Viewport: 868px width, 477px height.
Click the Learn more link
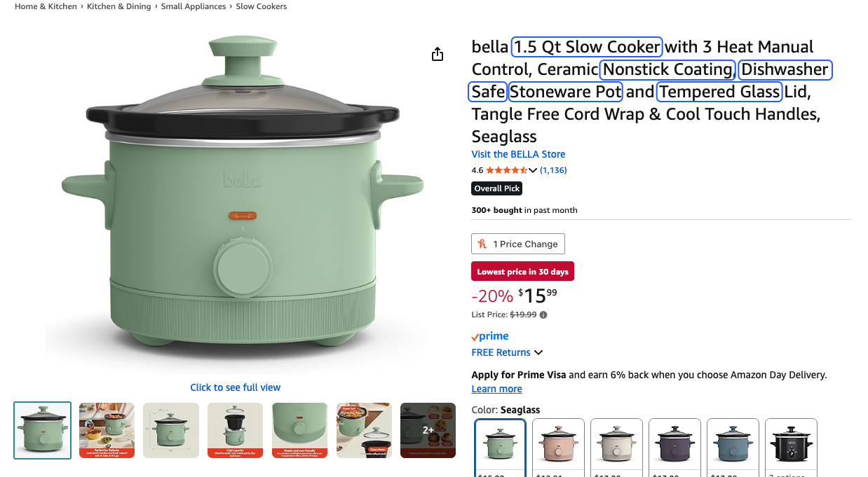[x=496, y=389]
